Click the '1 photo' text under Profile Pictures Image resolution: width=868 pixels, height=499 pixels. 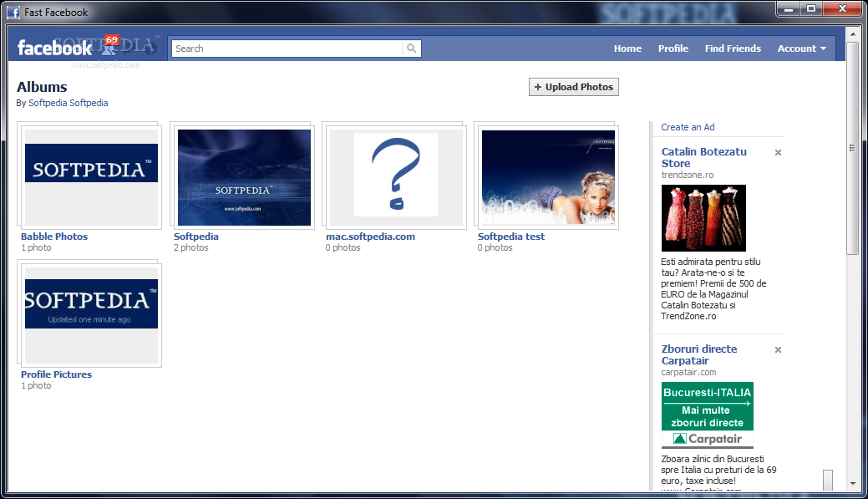point(36,385)
